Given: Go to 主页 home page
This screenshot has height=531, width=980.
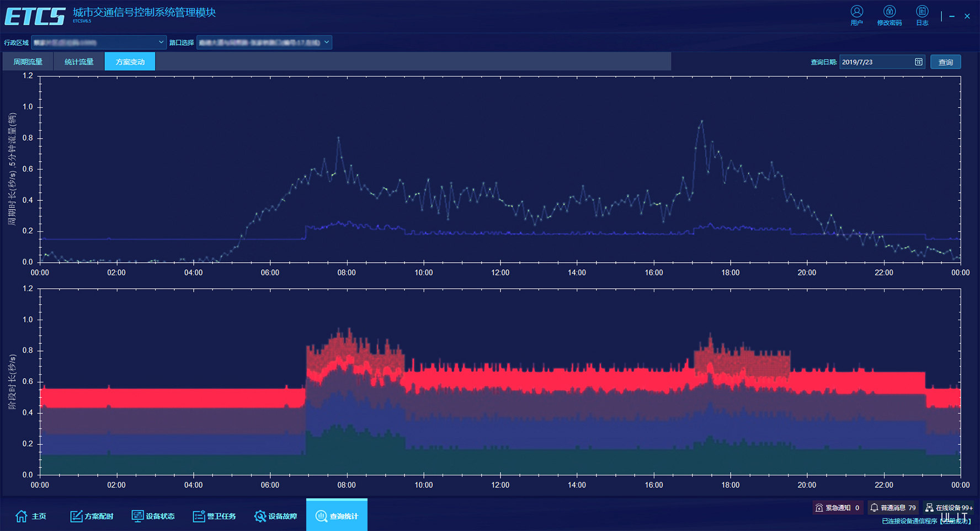Looking at the screenshot, I should click(x=31, y=516).
